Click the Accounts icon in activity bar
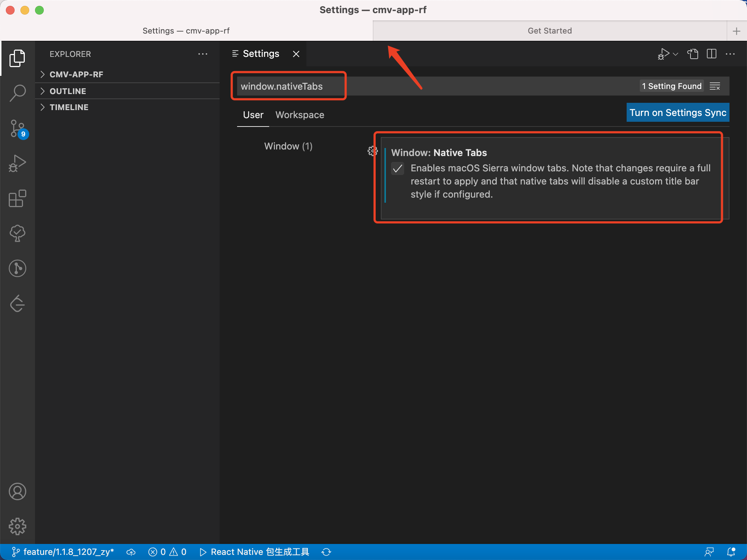 point(18,491)
